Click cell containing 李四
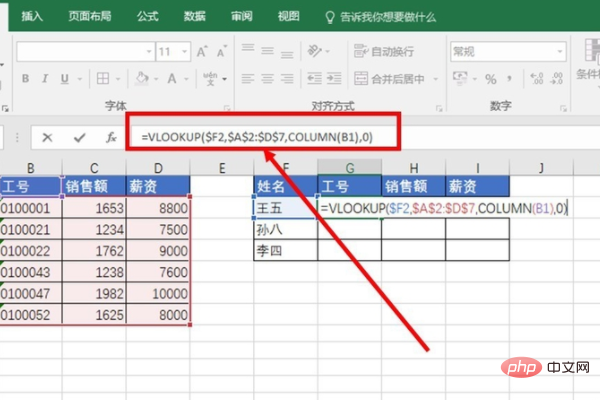The width and height of the screenshot is (600, 400). pyautogui.click(x=285, y=251)
